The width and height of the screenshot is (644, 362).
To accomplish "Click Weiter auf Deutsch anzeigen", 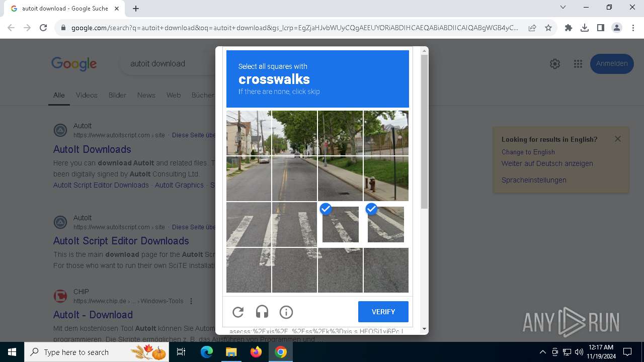I will tap(547, 163).
